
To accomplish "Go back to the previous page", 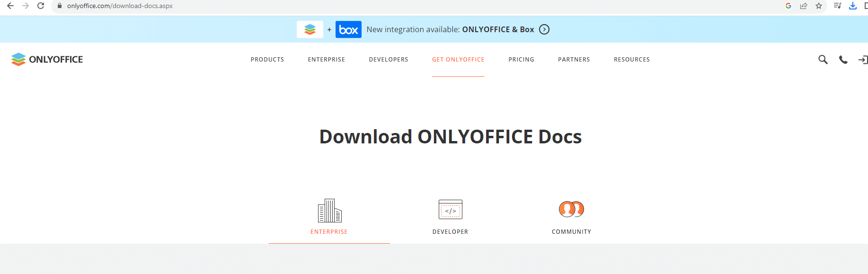I will (x=10, y=6).
